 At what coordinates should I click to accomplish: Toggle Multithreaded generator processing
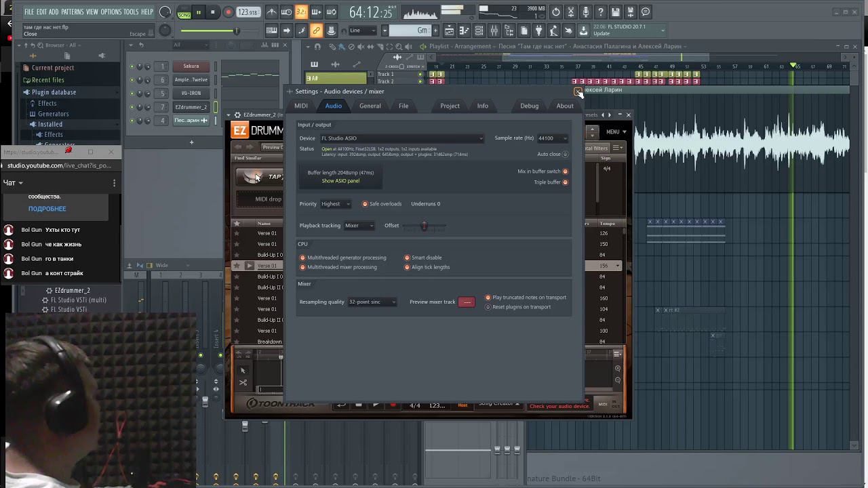pos(302,258)
